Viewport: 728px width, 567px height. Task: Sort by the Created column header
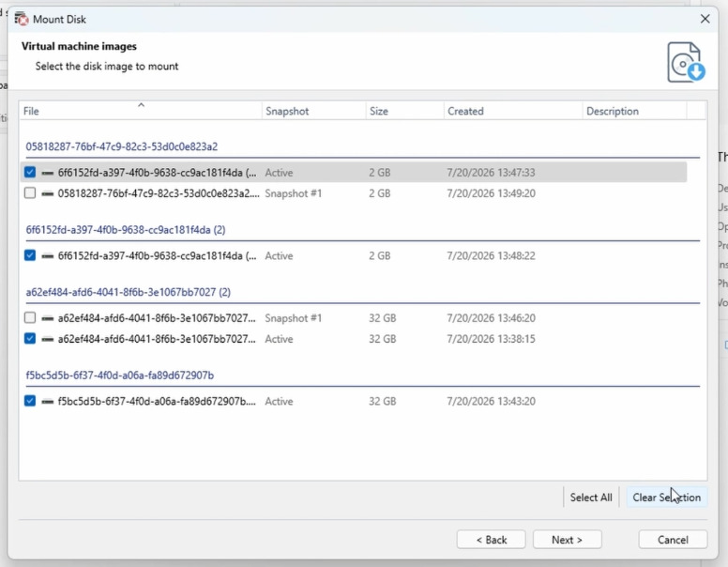click(x=513, y=111)
